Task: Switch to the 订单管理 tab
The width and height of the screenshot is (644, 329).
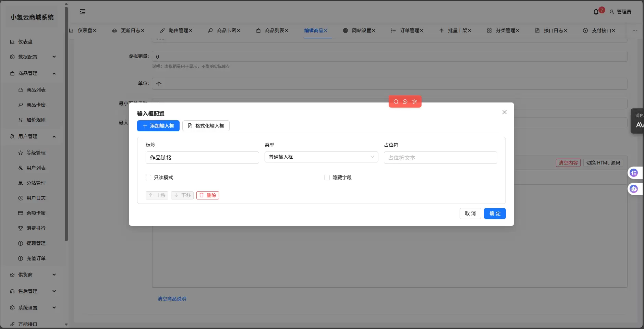Action: [x=410, y=30]
